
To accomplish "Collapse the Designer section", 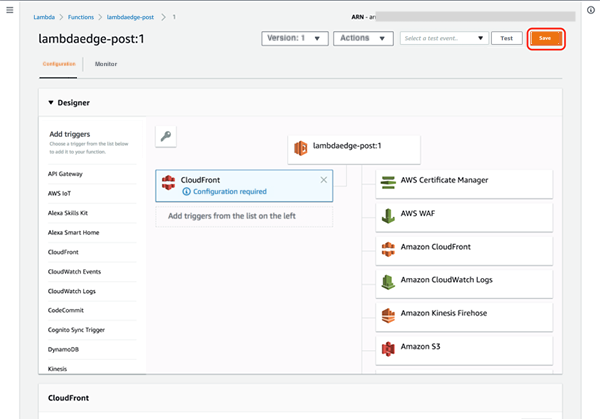I will coord(51,103).
